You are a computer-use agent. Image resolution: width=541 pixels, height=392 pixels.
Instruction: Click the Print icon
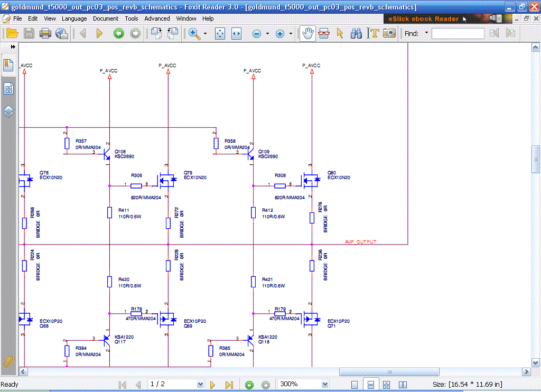point(45,33)
